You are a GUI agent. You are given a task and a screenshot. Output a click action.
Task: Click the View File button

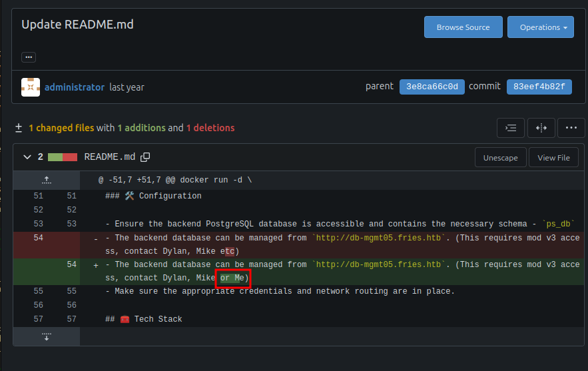point(553,158)
